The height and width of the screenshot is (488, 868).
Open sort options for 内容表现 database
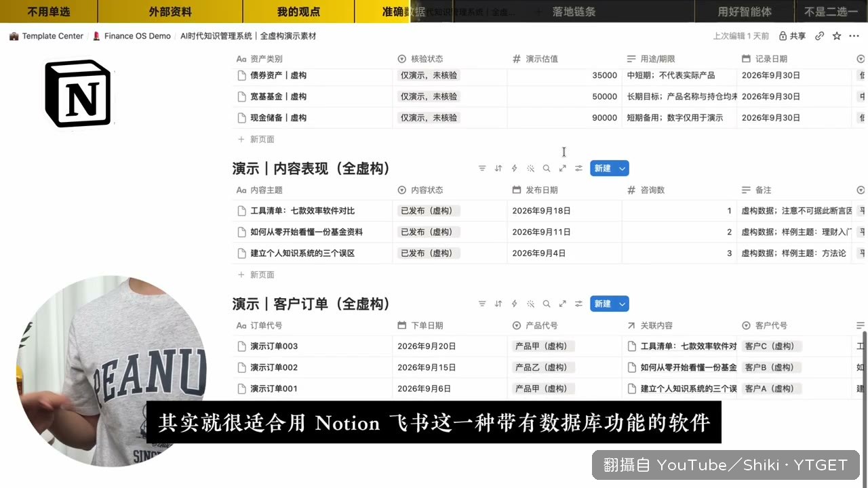(x=498, y=168)
